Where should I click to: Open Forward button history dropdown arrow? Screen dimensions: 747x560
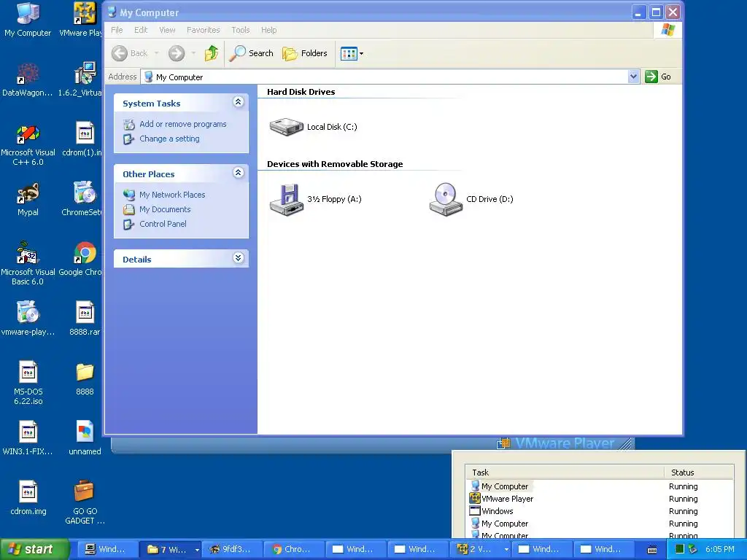[193, 53]
